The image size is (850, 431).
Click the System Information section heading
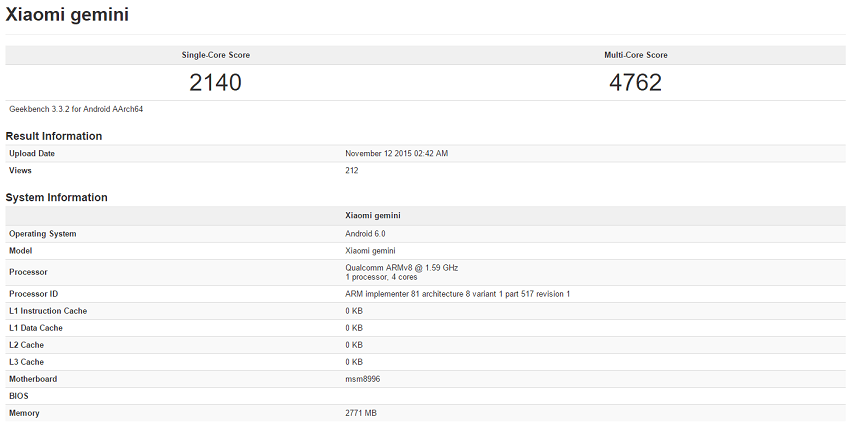tap(56, 197)
